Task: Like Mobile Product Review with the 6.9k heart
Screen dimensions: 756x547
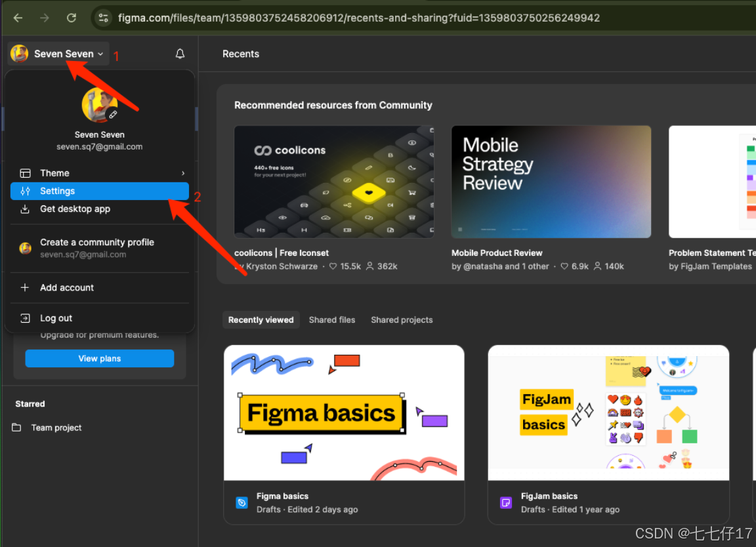Action: coord(564,266)
